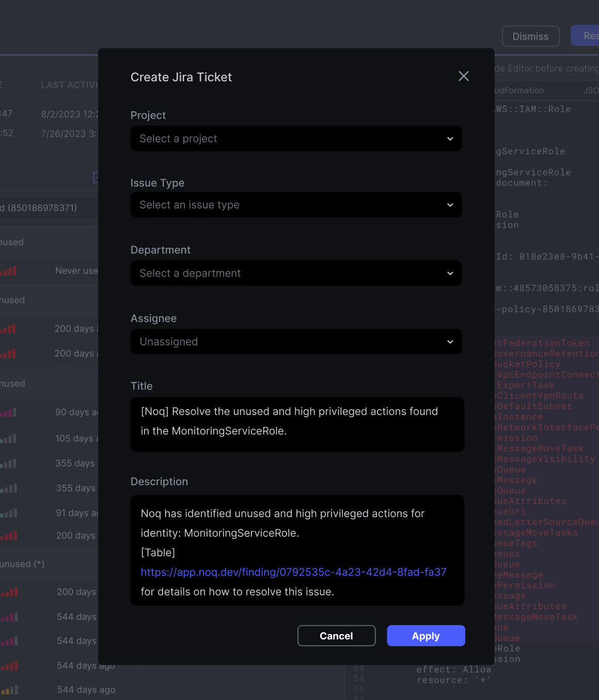Open the Project dropdown
The height and width of the screenshot is (700, 599).
tap(296, 139)
